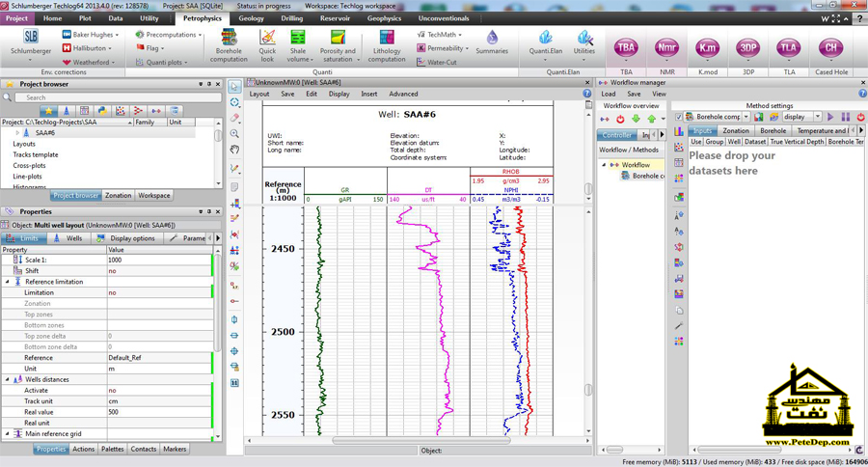Click inside the Project browser Search field
868x467 pixels.
tap(118, 97)
